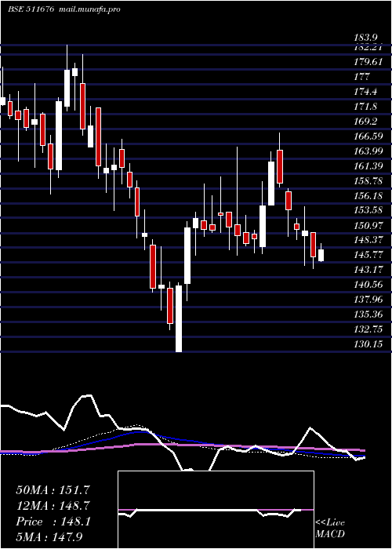
Task: Select the 132.75 price level label
Action: click(x=368, y=329)
